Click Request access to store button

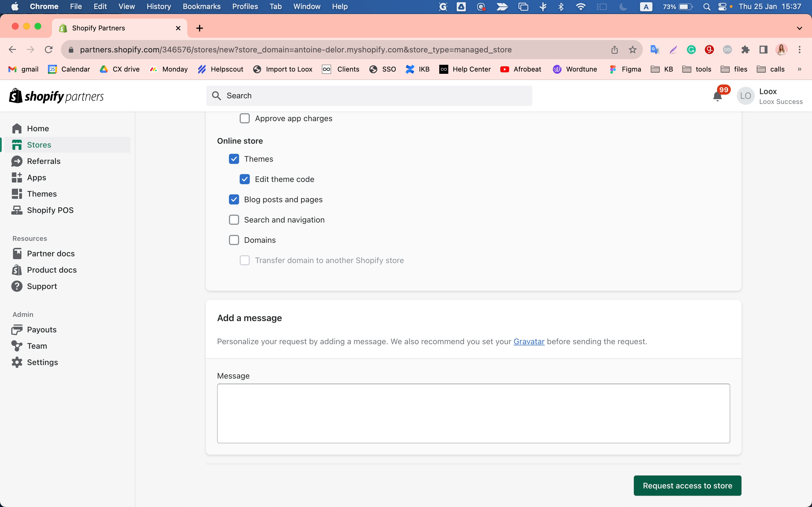687,486
